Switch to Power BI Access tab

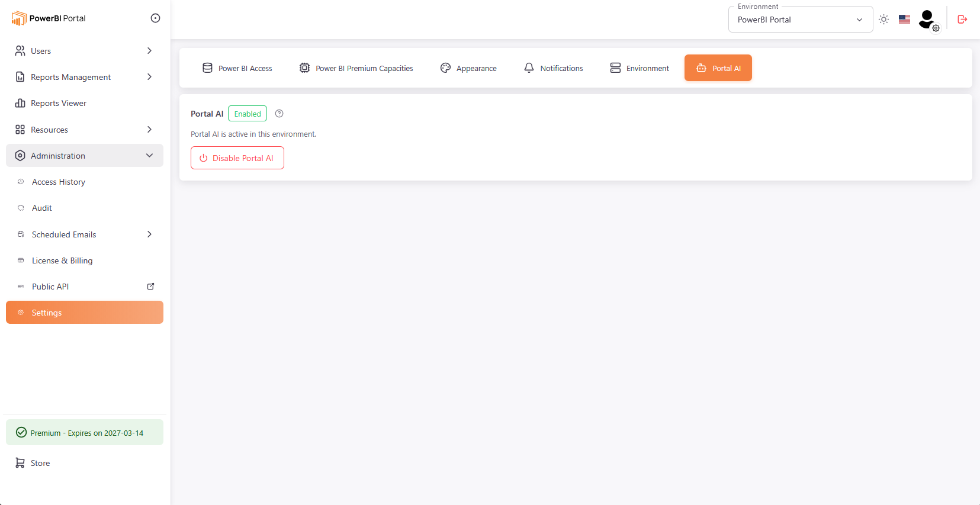pos(237,68)
